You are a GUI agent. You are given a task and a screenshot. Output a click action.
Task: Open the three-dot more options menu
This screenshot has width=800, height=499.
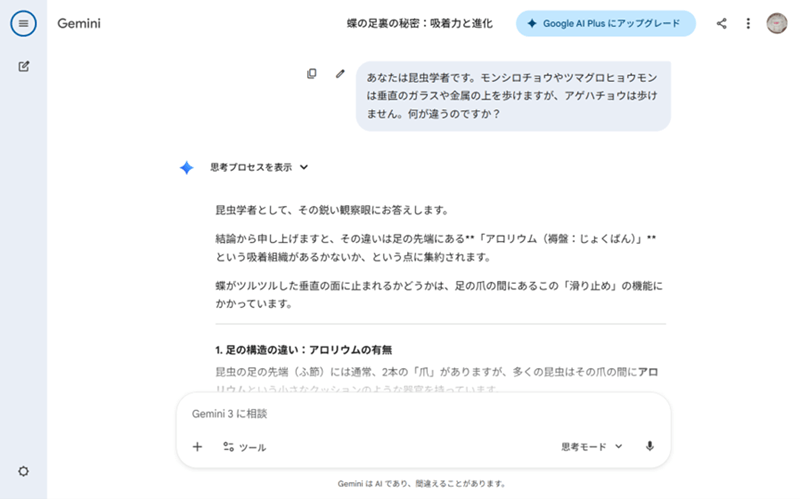[x=748, y=23]
